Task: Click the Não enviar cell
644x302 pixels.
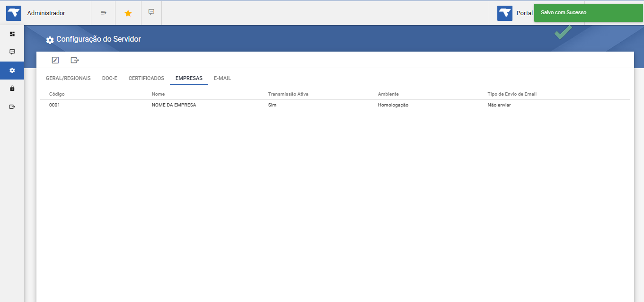Action: click(499, 105)
